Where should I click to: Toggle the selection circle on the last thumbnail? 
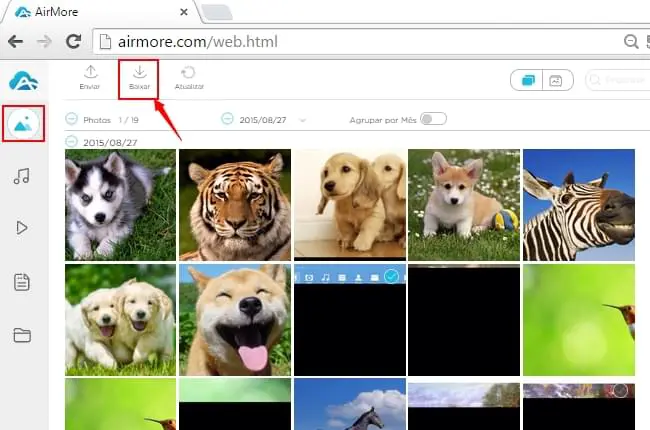coord(620,390)
